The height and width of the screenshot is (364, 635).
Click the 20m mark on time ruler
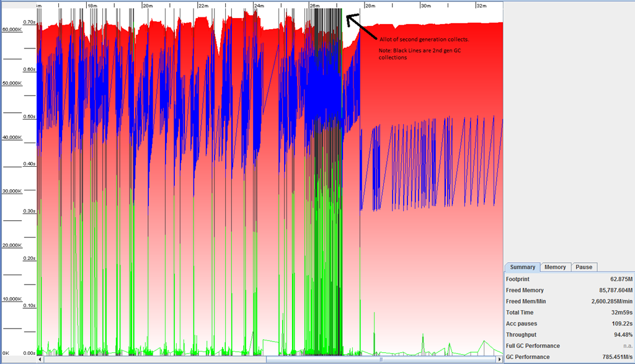click(148, 6)
